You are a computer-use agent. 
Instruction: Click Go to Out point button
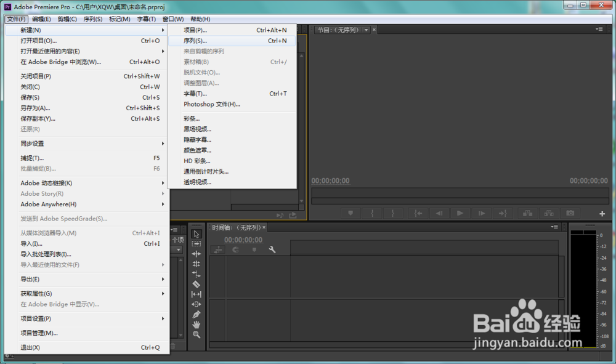click(x=503, y=213)
